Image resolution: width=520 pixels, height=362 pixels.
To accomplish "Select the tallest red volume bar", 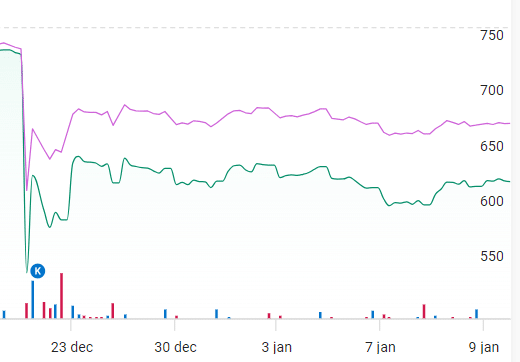I will pyautogui.click(x=61, y=296).
